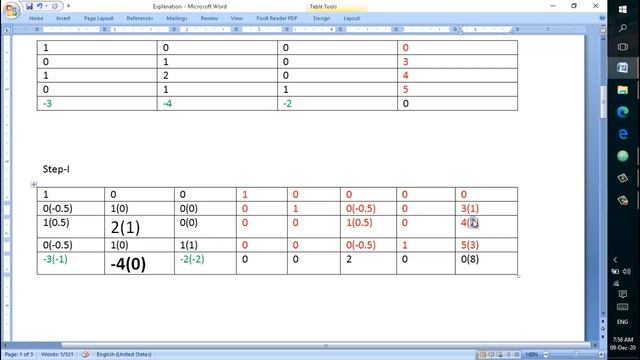Open the Insert ribbon tab
Screen dimensions: 640x360
63,18
